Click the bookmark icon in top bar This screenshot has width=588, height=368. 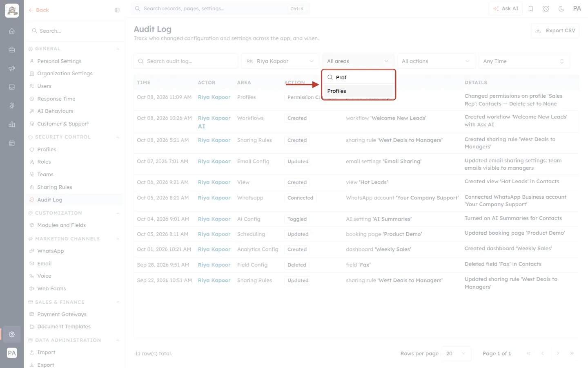tap(531, 9)
